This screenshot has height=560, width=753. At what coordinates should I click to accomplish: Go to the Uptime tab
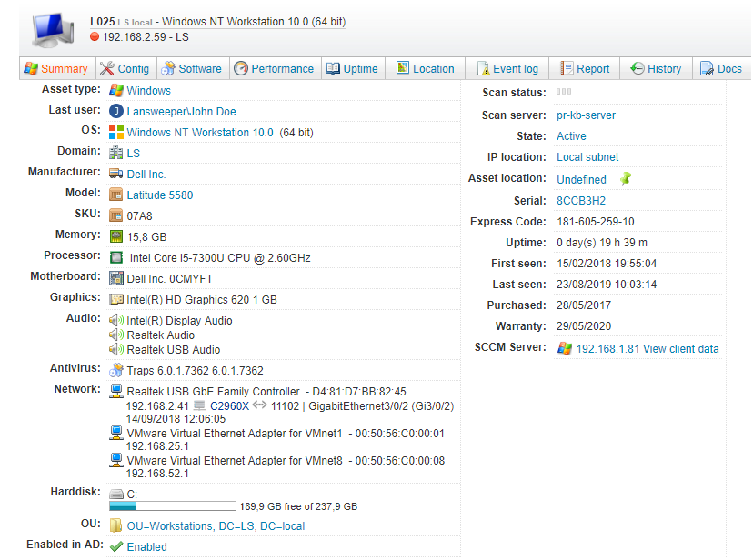pyautogui.click(x=352, y=68)
